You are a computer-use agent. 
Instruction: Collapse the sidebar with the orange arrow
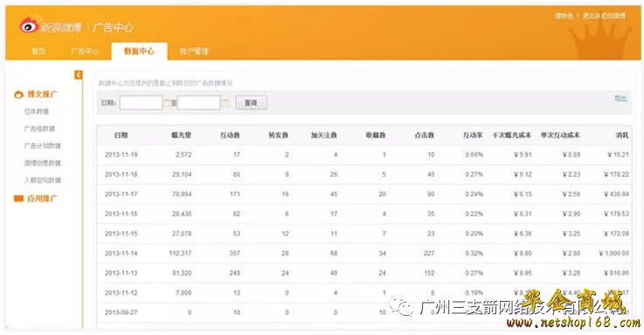79,75
